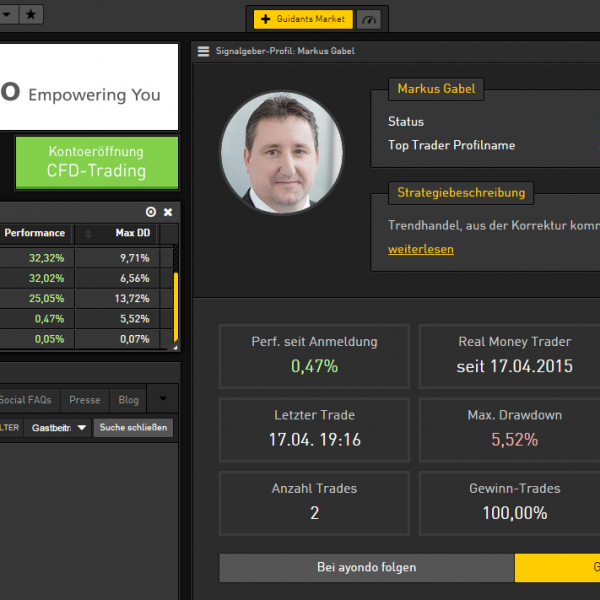Open the dashboard gauge tab icon

coord(371,19)
